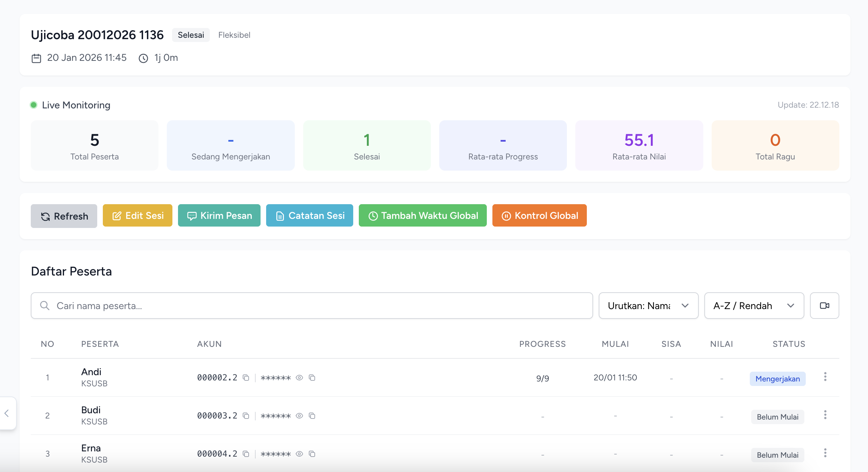Copy Budi's password with the copy icon
This screenshot has width=868, height=472.
312,416
